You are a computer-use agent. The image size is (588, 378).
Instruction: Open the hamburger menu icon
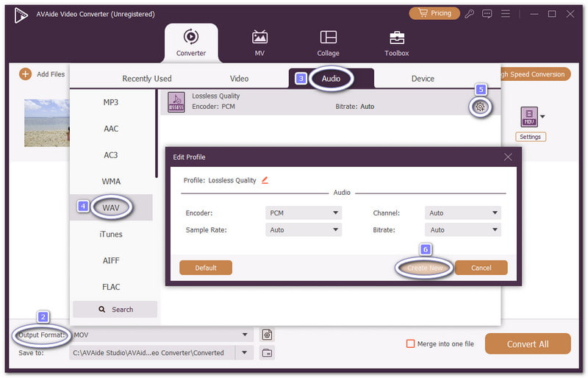(505, 14)
